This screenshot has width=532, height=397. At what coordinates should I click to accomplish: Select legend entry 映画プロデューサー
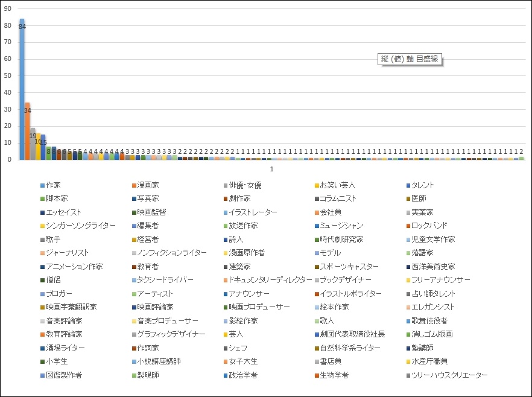[x=257, y=307]
